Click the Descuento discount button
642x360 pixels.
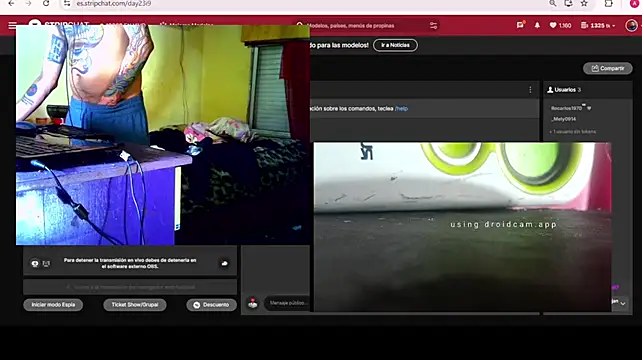click(x=211, y=305)
